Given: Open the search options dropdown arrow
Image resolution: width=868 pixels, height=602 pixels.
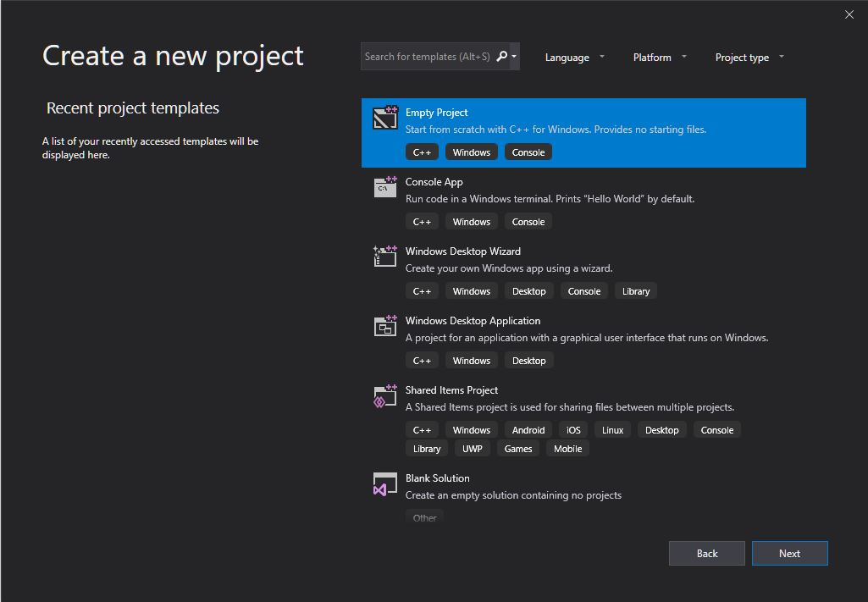Looking at the screenshot, I should 514,57.
